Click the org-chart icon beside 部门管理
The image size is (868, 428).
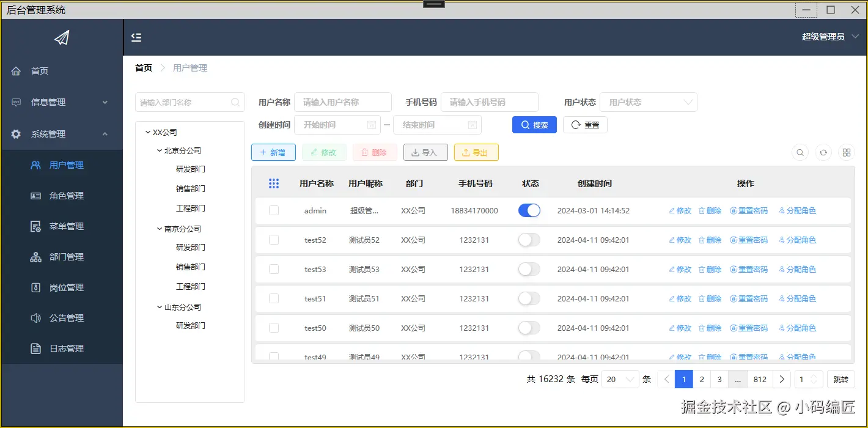click(x=36, y=257)
